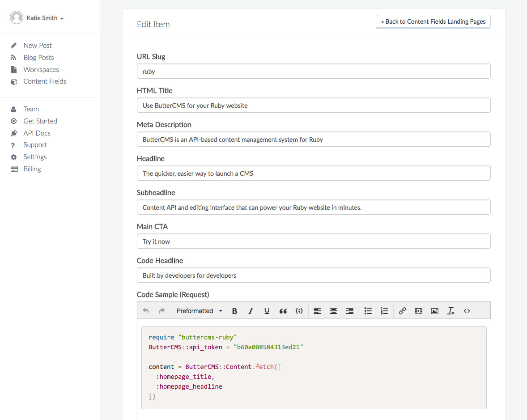Insert a hyperlink with the link icon
The image size is (527, 420).
402,311
